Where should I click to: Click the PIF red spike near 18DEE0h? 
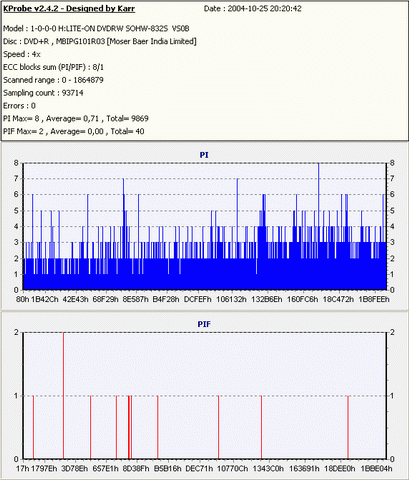coord(348,427)
